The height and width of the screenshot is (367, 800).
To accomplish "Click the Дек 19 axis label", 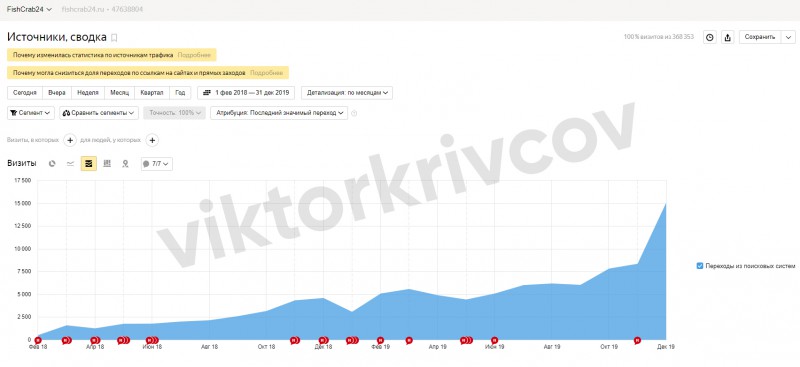I will tap(666, 347).
